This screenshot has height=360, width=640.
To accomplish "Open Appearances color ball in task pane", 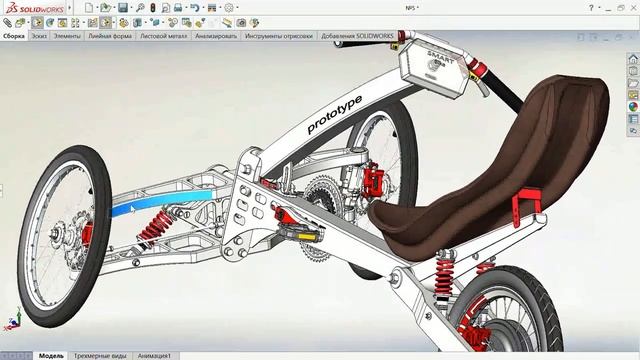I will point(633,107).
